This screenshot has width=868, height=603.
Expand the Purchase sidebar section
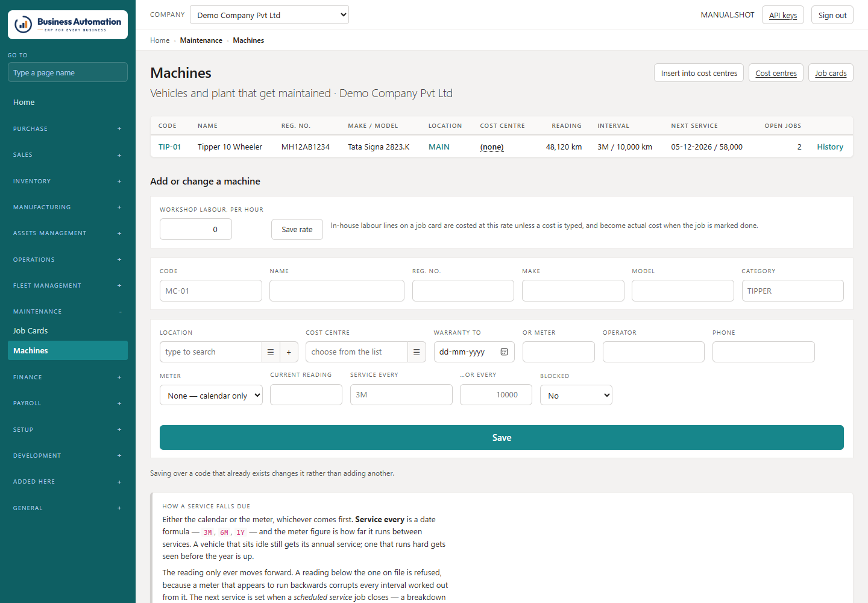(68, 129)
